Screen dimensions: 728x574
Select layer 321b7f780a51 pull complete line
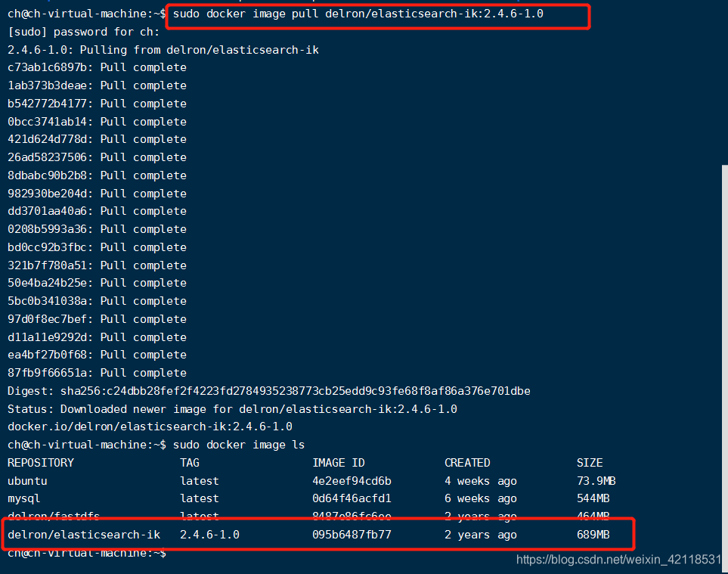pyautogui.click(x=97, y=265)
